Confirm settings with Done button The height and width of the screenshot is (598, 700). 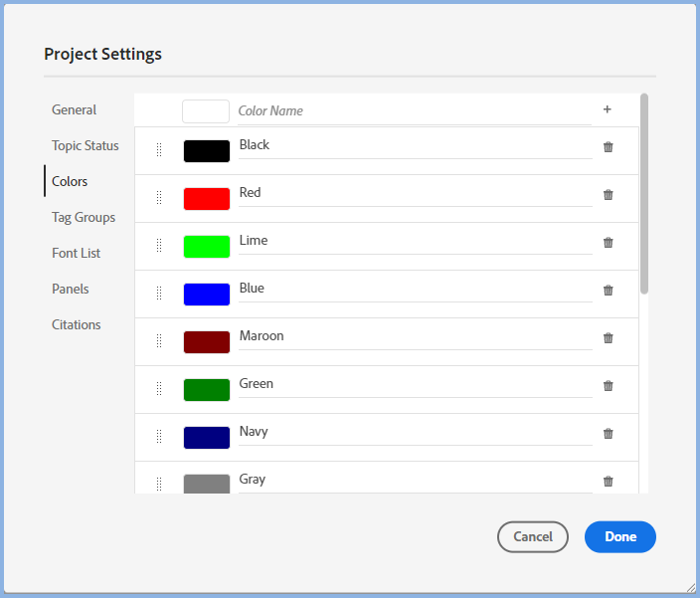[x=619, y=537]
